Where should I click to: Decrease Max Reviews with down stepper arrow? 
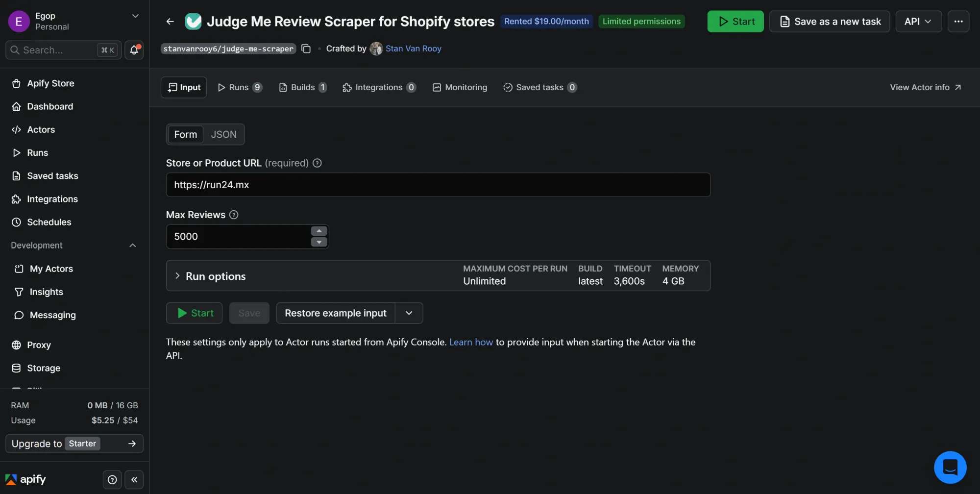click(319, 242)
